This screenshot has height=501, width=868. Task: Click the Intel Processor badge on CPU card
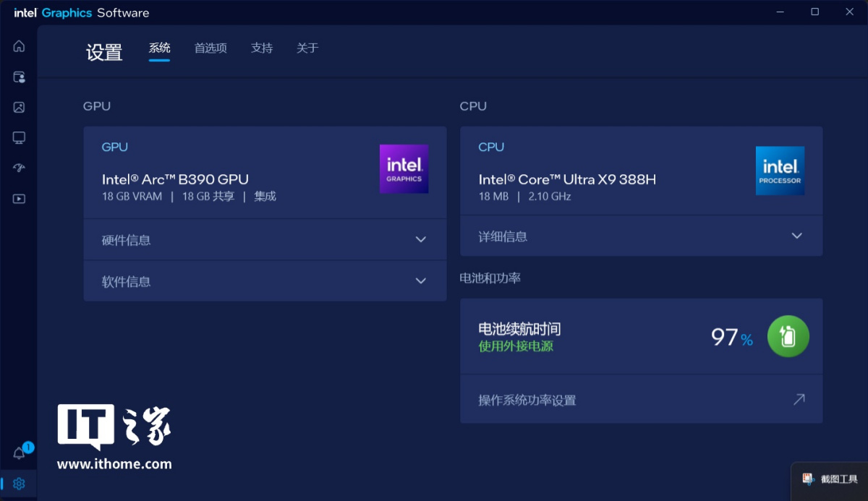(780, 171)
